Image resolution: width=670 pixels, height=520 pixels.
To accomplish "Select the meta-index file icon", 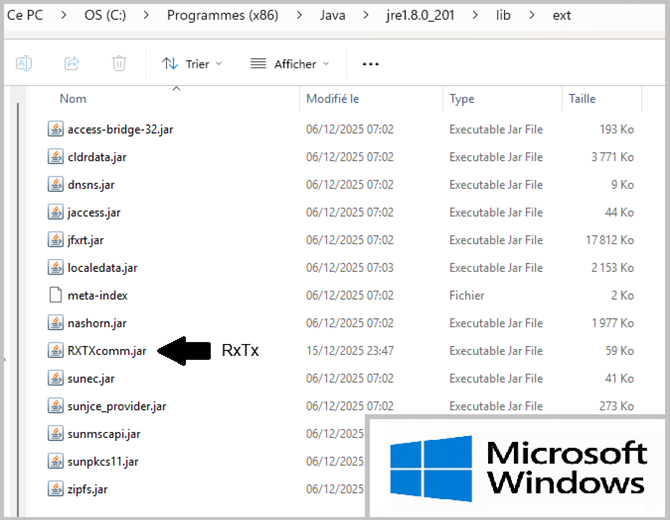I will point(56,295).
